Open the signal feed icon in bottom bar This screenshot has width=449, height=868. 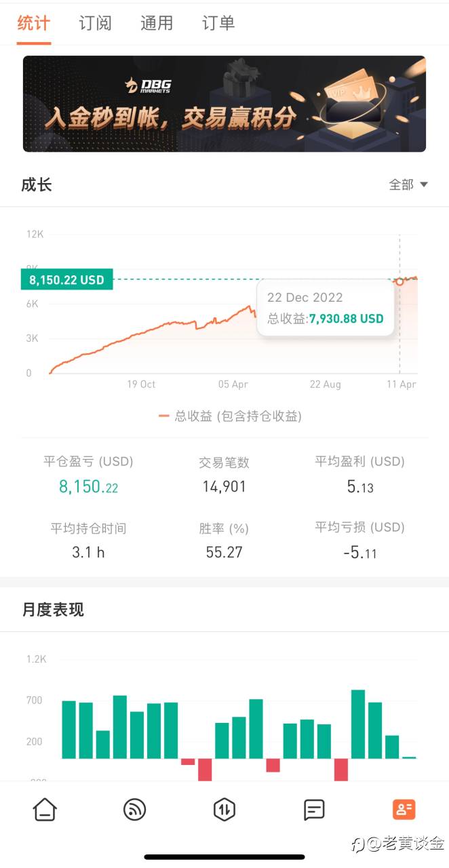pyautogui.click(x=135, y=809)
